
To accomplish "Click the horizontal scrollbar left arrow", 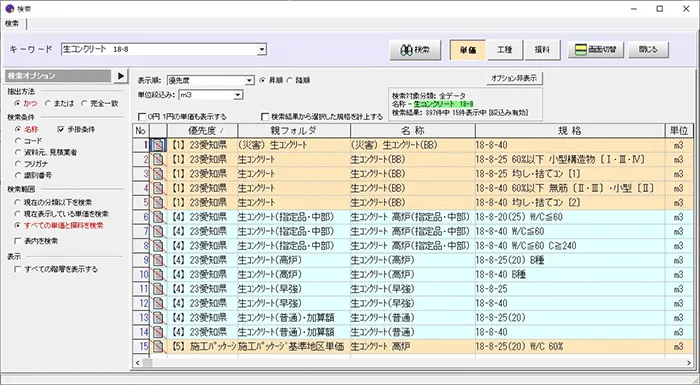I will coord(138,363).
